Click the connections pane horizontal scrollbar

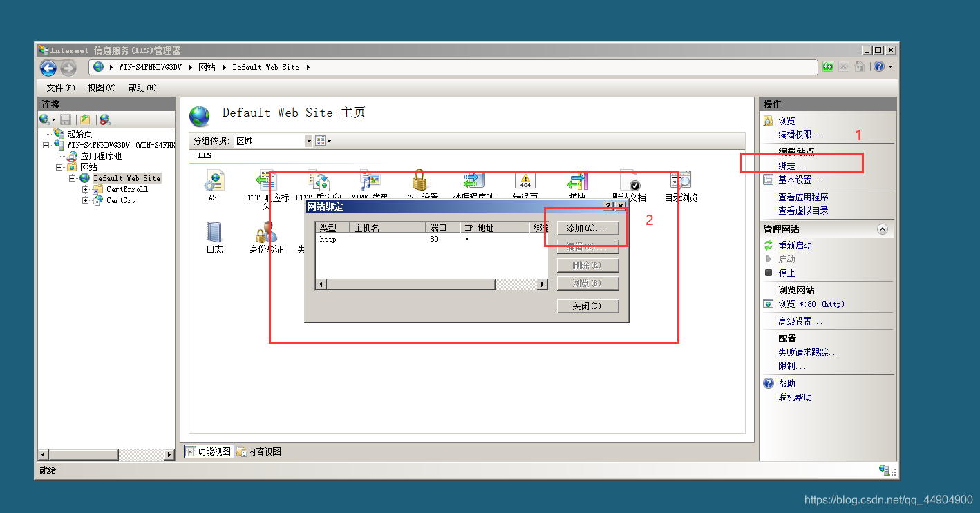click(106, 454)
